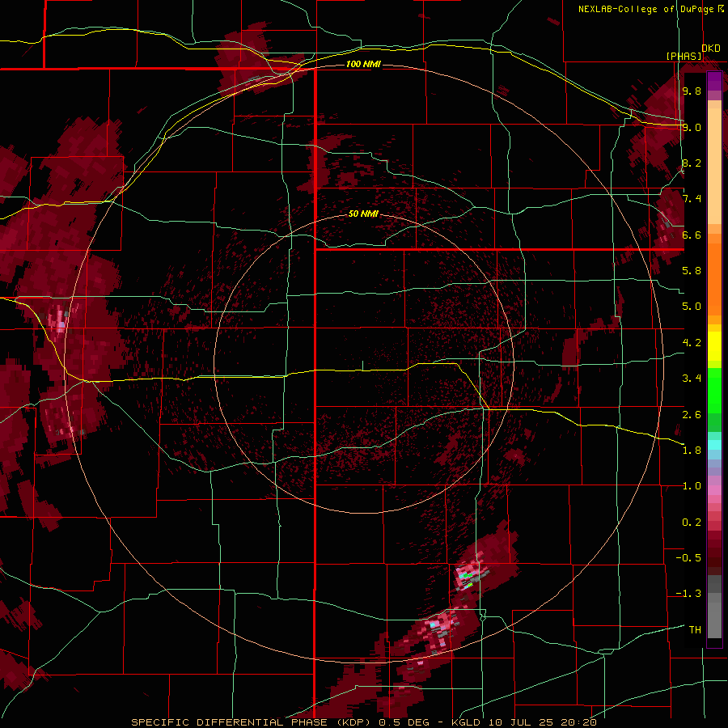
Task: Select the -0.5 scale value
Action: pyautogui.click(x=688, y=558)
